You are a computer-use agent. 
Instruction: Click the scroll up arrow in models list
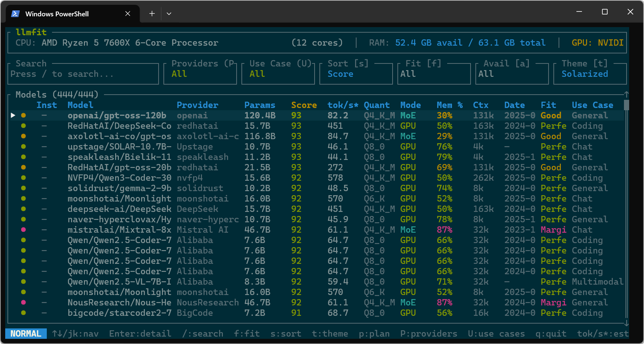tap(626, 95)
